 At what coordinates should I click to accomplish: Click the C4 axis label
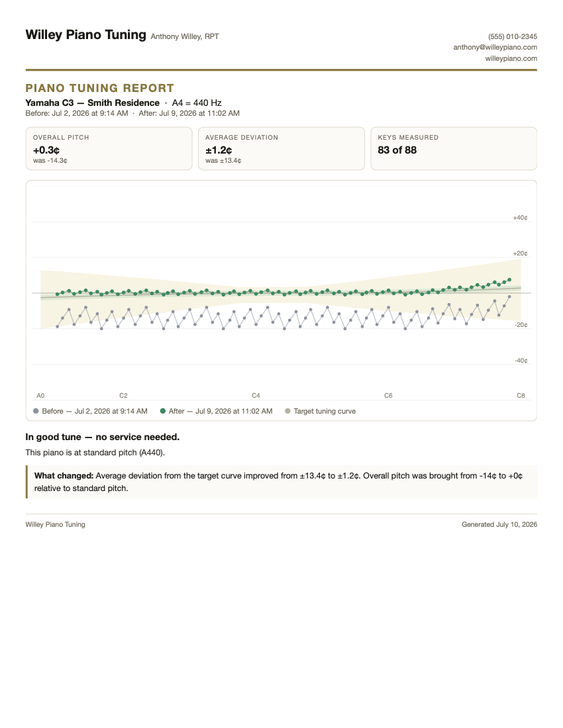256,396
